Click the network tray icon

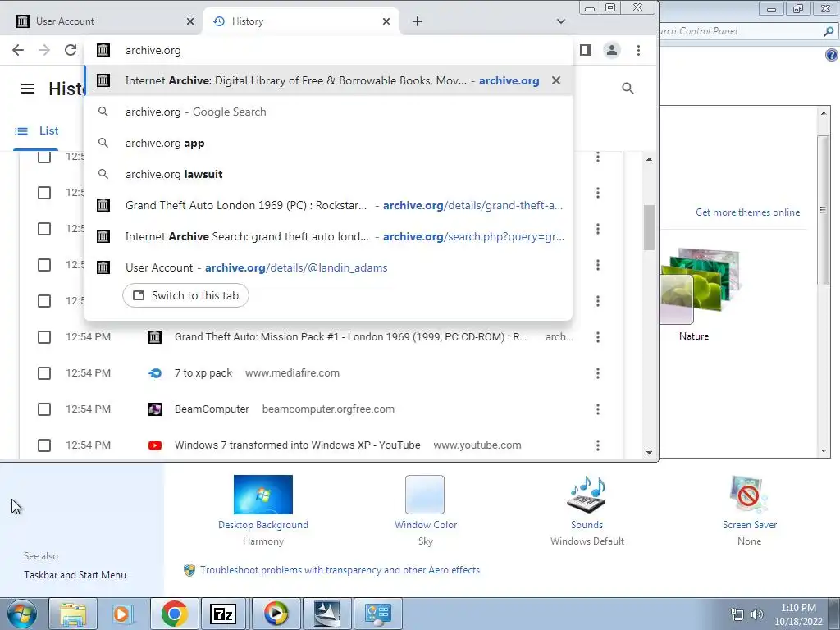pyautogui.click(x=737, y=614)
